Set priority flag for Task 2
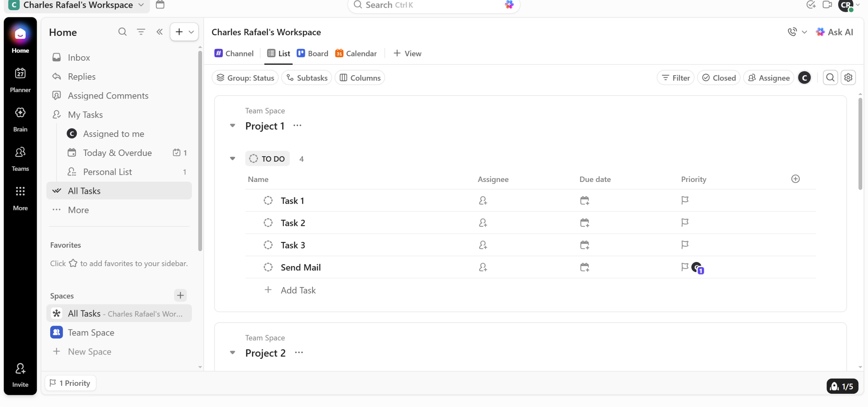Image resolution: width=868 pixels, height=407 pixels. point(685,223)
